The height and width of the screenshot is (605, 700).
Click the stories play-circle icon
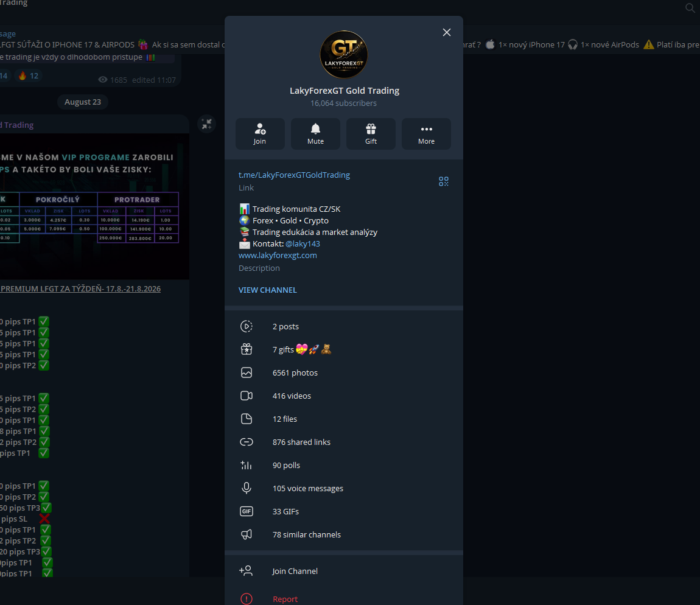247,326
